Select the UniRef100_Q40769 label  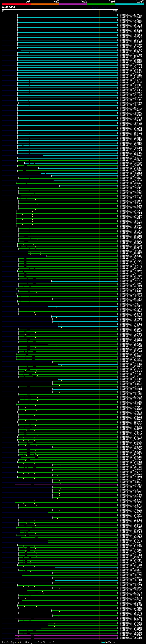click(x=131, y=211)
